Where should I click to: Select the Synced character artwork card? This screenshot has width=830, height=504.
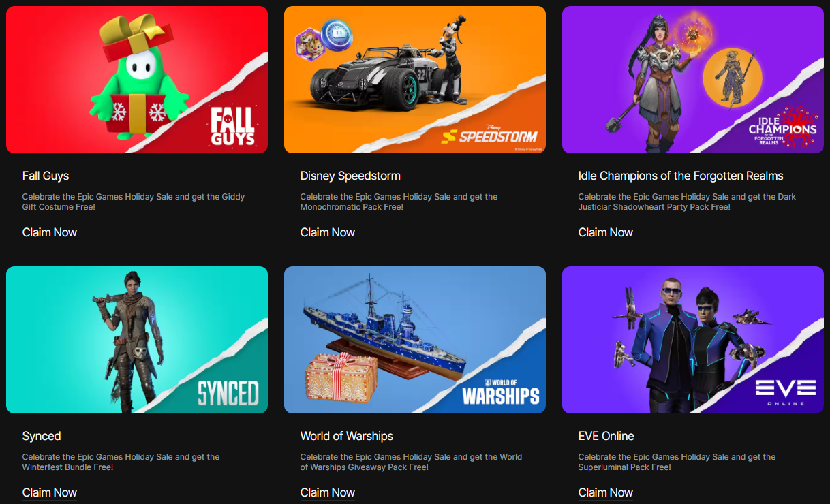(137, 340)
